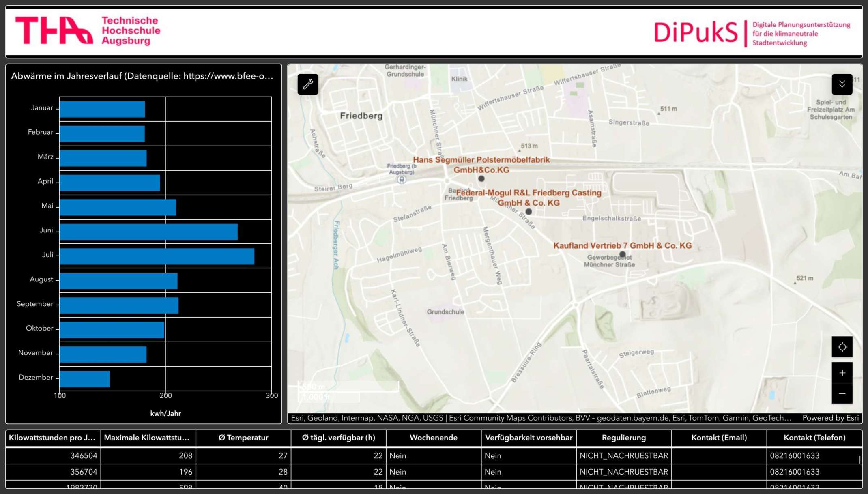Sort by the Ø Temperatur column header
868x494 pixels.
tap(243, 438)
